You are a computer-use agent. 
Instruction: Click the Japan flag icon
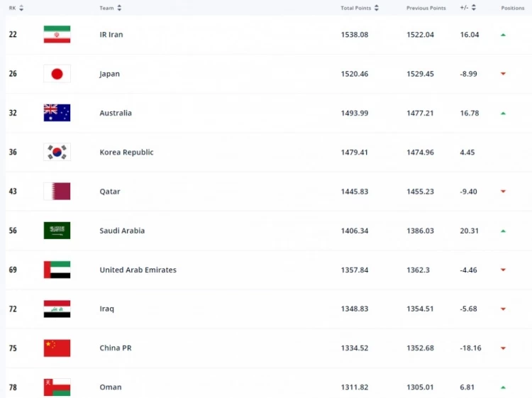click(x=57, y=74)
